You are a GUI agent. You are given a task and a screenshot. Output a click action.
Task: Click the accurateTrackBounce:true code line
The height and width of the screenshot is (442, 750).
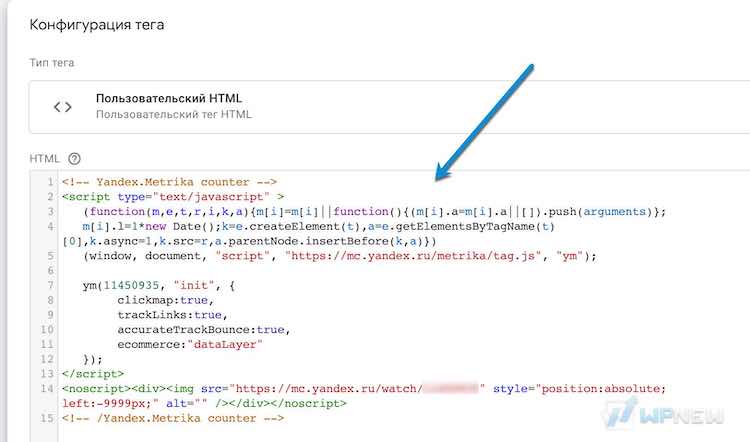(x=204, y=330)
